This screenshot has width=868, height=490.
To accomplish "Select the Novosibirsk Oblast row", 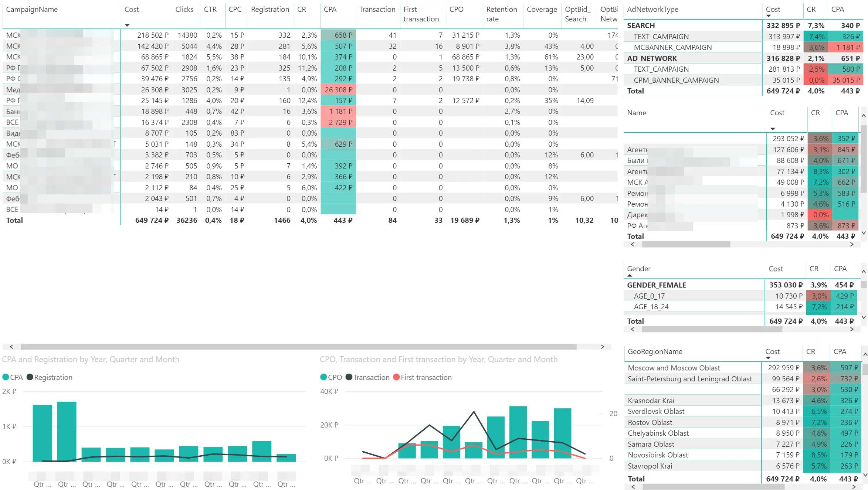I will coord(742,455).
